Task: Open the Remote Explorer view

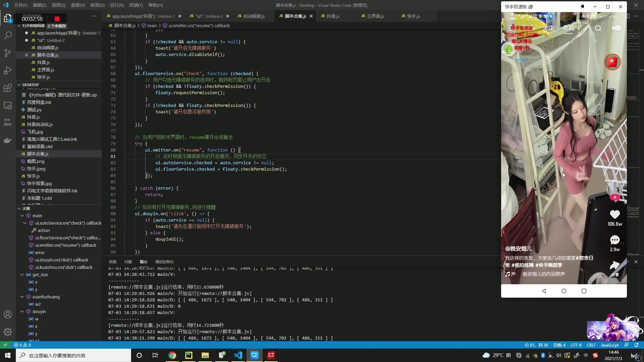Action: [8, 106]
